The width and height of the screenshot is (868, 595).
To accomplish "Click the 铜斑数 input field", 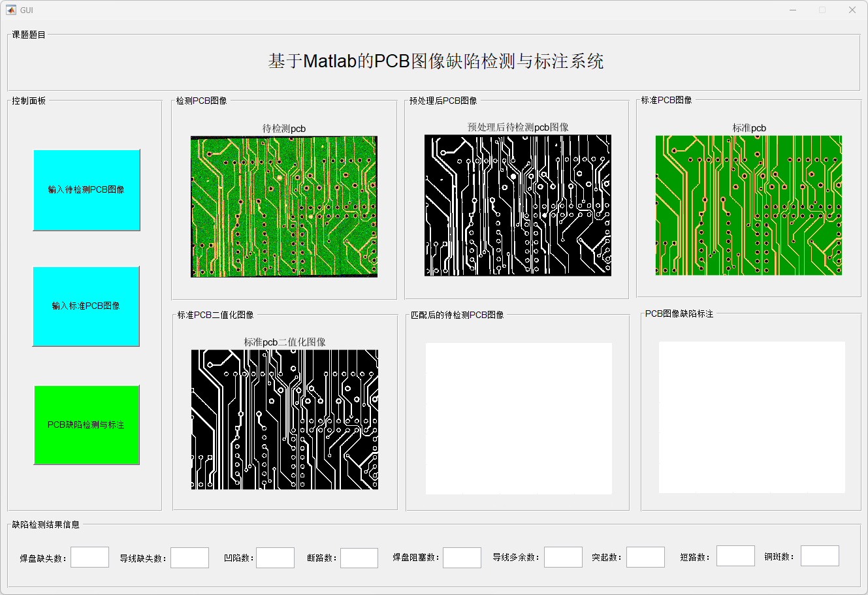I will 821,556.
